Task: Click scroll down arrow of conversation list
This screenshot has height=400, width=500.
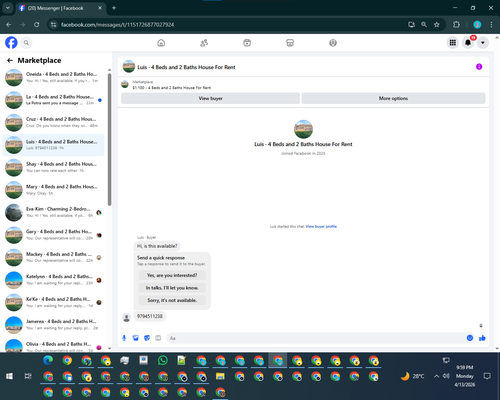Action: pos(109,348)
